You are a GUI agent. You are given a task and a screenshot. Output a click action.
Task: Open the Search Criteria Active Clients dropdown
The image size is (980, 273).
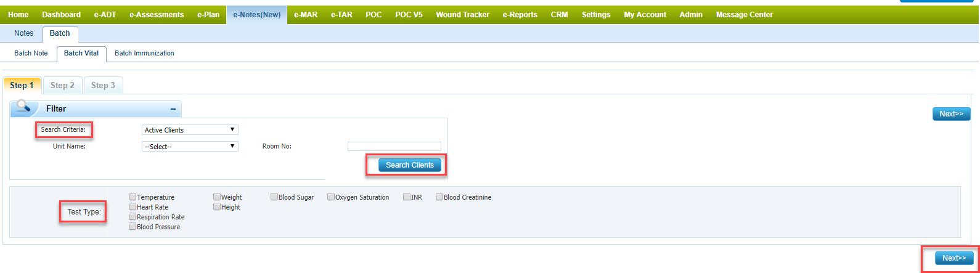[190, 130]
